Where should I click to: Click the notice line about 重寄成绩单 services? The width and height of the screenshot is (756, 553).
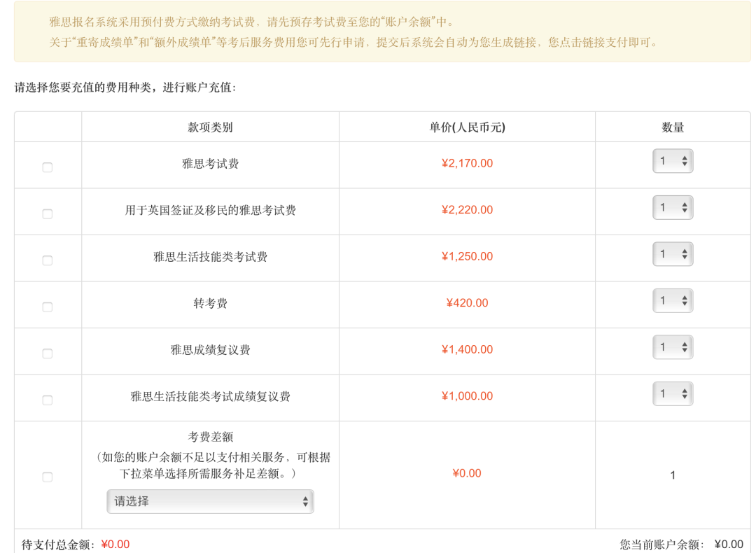pos(354,43)
